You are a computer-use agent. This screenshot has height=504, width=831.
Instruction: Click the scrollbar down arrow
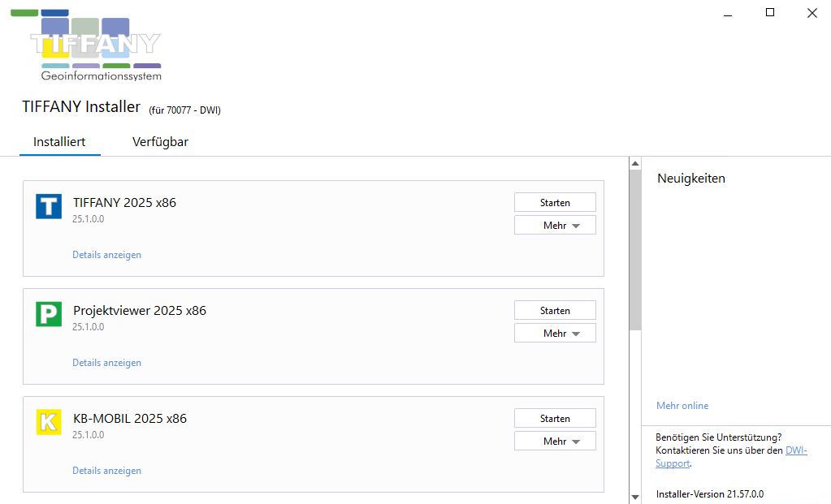635,496
